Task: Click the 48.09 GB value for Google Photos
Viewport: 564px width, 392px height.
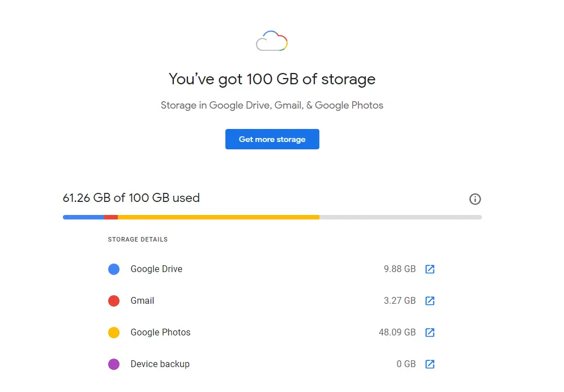Action: (x=400, y=332)
